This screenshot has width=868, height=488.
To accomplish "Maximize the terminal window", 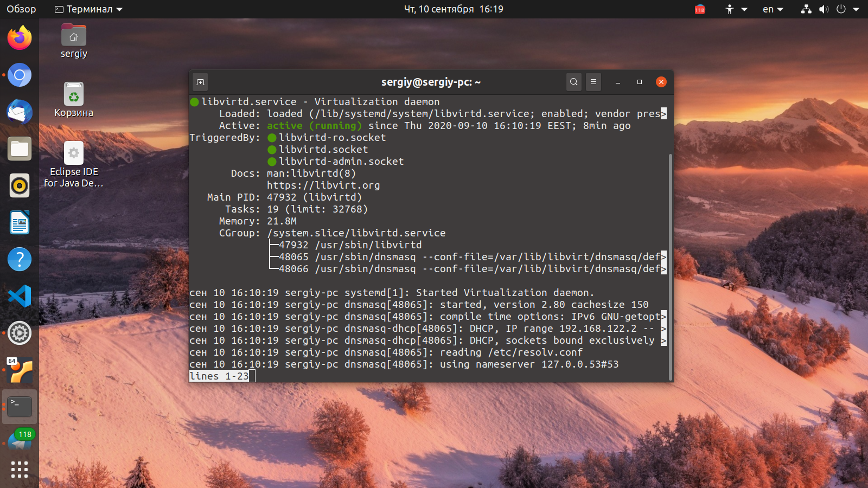I will click(x=640, y=82).
